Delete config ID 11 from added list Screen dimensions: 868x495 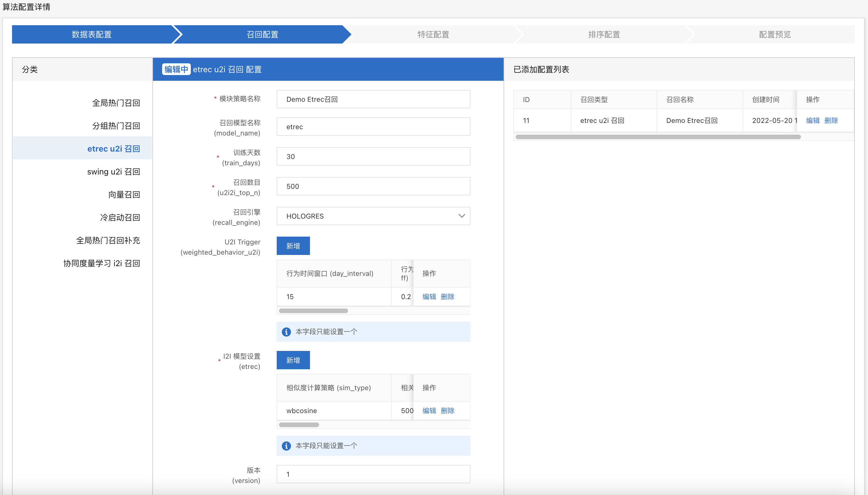[x=831, y=121]
